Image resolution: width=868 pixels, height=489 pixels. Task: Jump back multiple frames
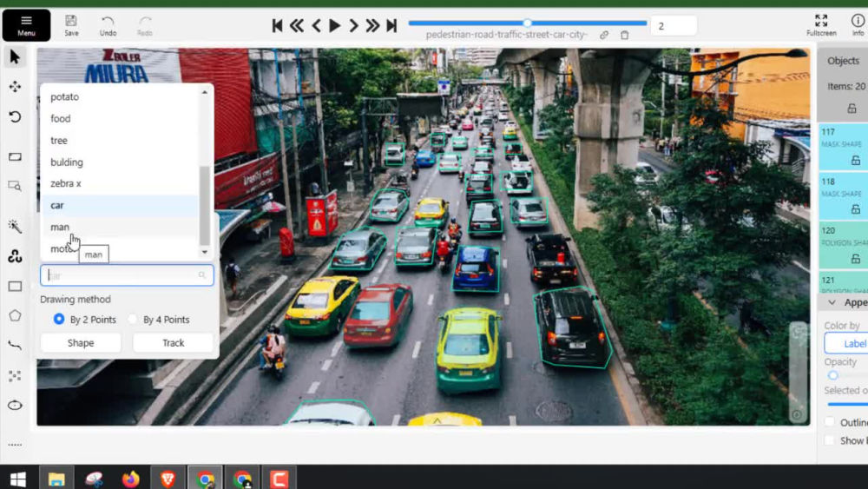297,25
